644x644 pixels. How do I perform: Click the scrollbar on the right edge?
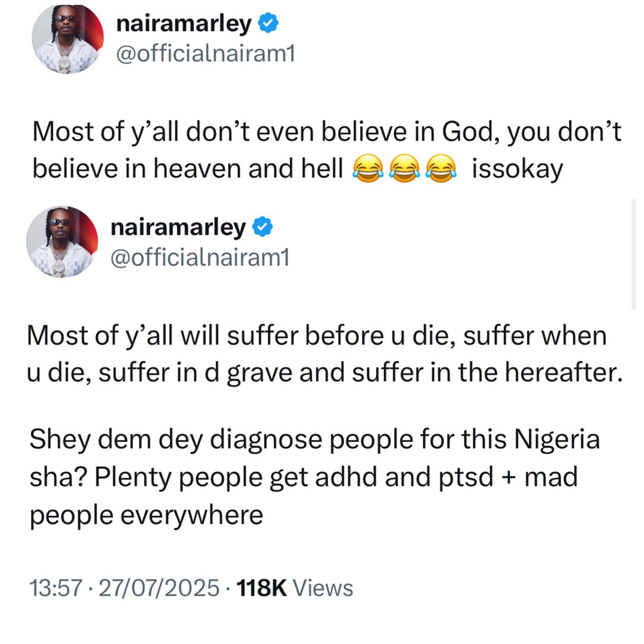pos(633,255)
